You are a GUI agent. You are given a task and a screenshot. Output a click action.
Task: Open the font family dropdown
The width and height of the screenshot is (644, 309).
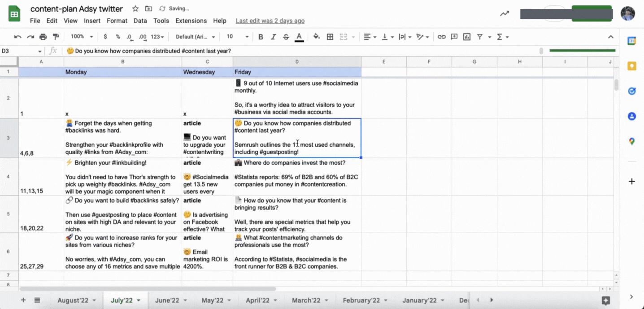[x=196, y=37]
